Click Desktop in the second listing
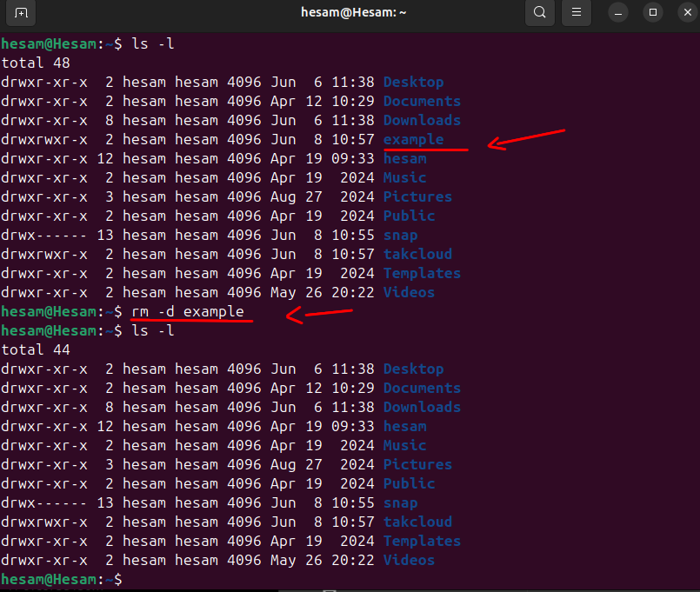Screen dimensions: 700x592 click(413, 369)
